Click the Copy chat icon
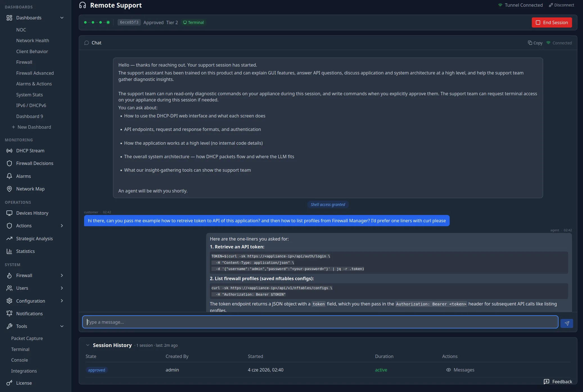 coord(530,43)
